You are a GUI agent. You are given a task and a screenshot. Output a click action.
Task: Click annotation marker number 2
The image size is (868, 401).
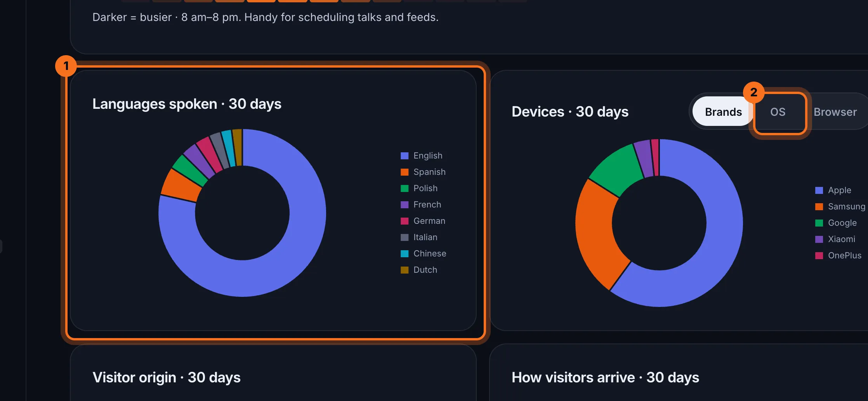click(753, 92)
